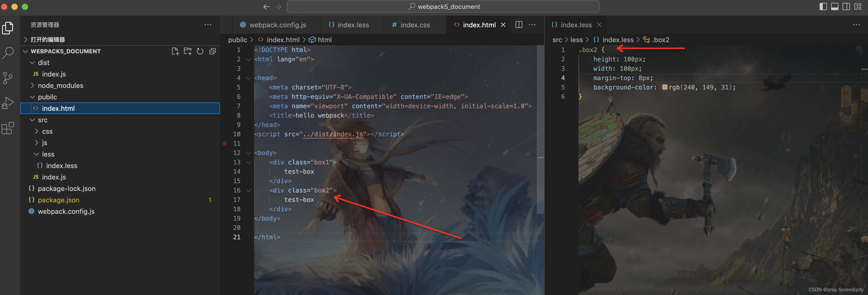Image resolution: width=868 pixels, height=295 pixels.
Task: Switch to the webpack.config.js tab
Action: pyautogui.click(x=277, y=25)
